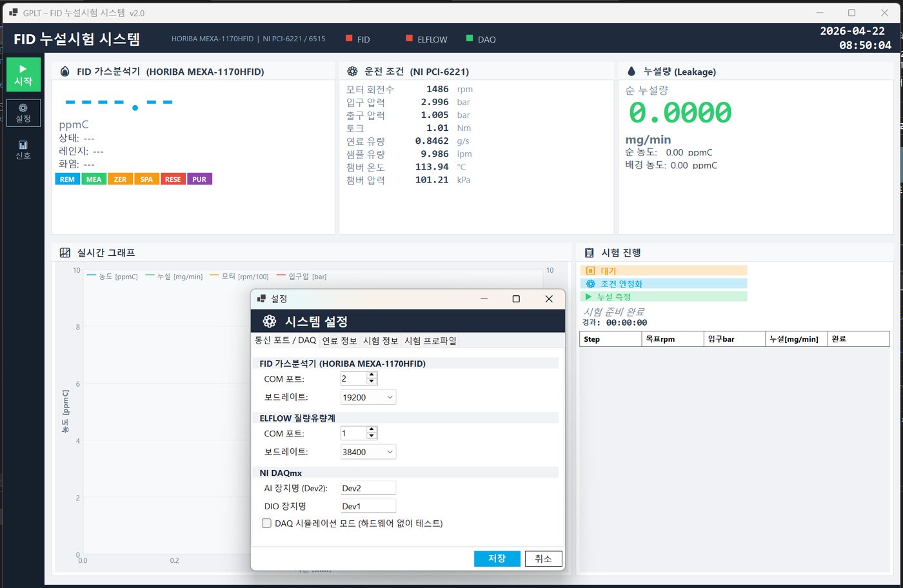Screen dimensions: 903x588
Task: Click the 경과 00:00:00 elapsed timer
Action: point(615,322)
